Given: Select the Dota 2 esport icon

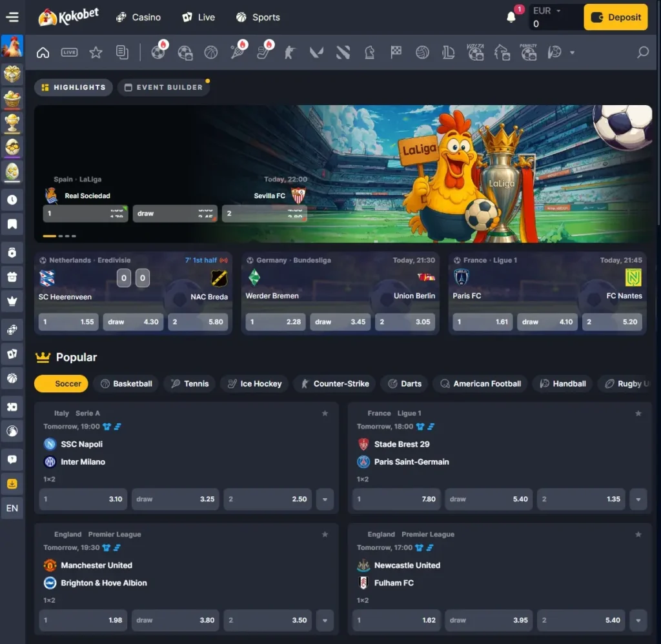Looking at the screenshot, I should click(343, 52).
